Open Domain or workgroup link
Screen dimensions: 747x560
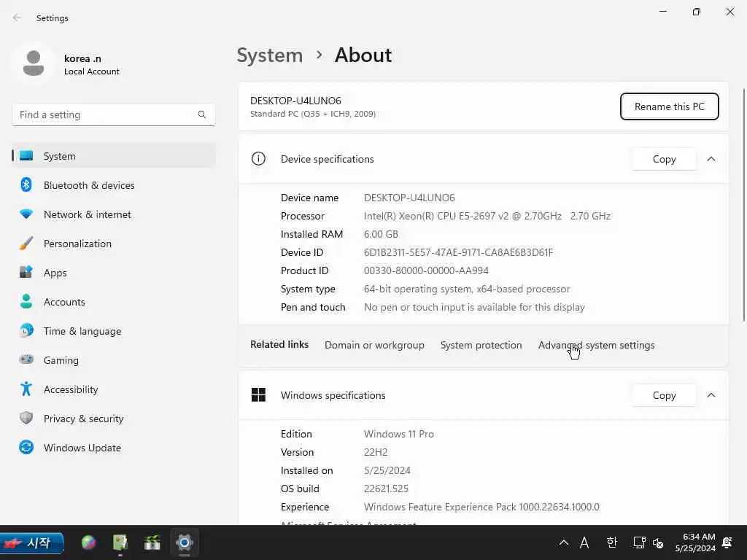pyautogui.click(x=374, y=345)
